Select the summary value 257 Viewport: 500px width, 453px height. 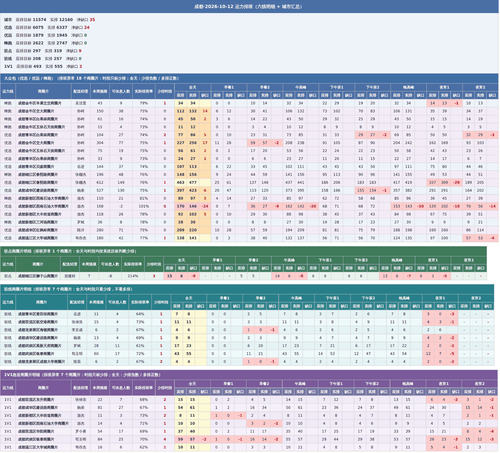(x=58, y=59)
